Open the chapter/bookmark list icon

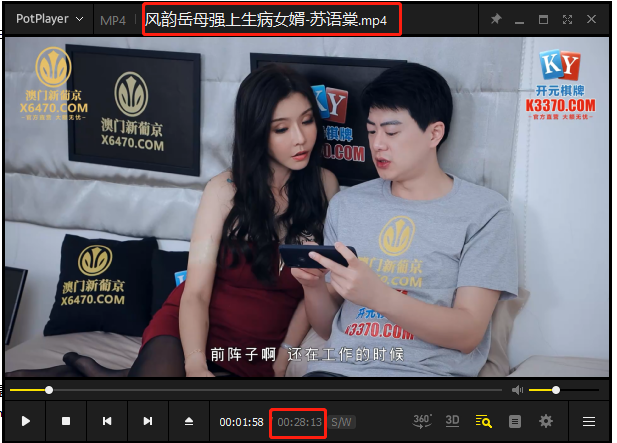tap(515, 421)
